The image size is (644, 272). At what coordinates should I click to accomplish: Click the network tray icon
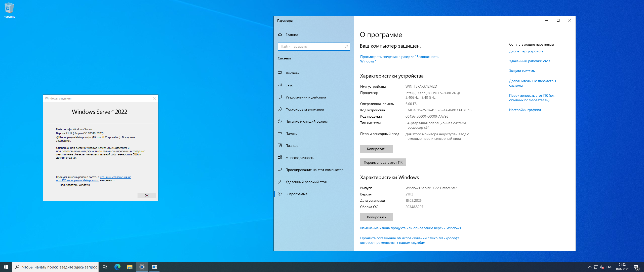click(596, 267)
